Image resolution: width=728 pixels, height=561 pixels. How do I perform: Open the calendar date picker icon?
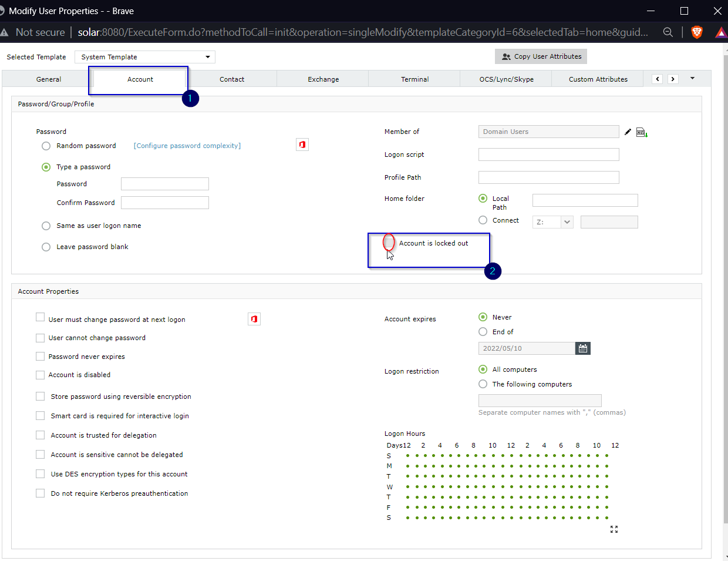click(582, 348)
